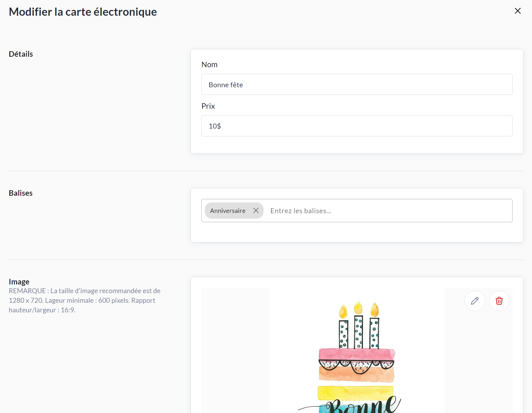
Task: Click the Prix field label
Action: (208, 106)
